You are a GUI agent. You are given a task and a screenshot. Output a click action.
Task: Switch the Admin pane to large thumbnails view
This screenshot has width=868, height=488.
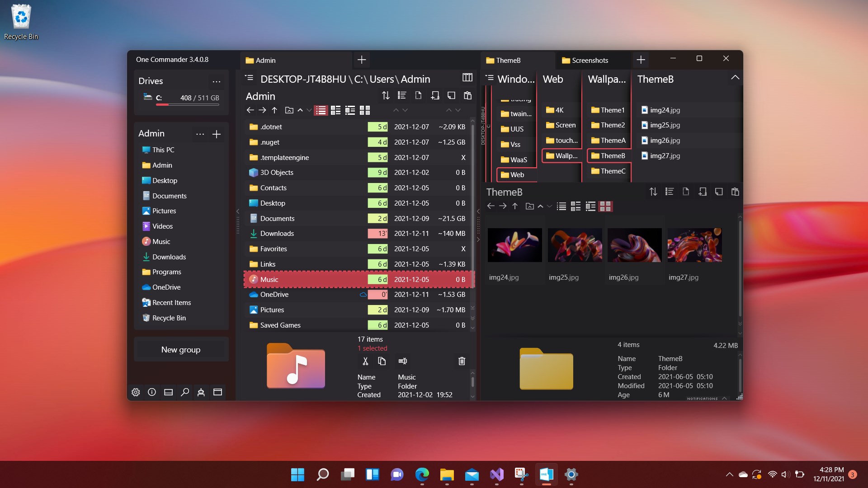(365, 110)
